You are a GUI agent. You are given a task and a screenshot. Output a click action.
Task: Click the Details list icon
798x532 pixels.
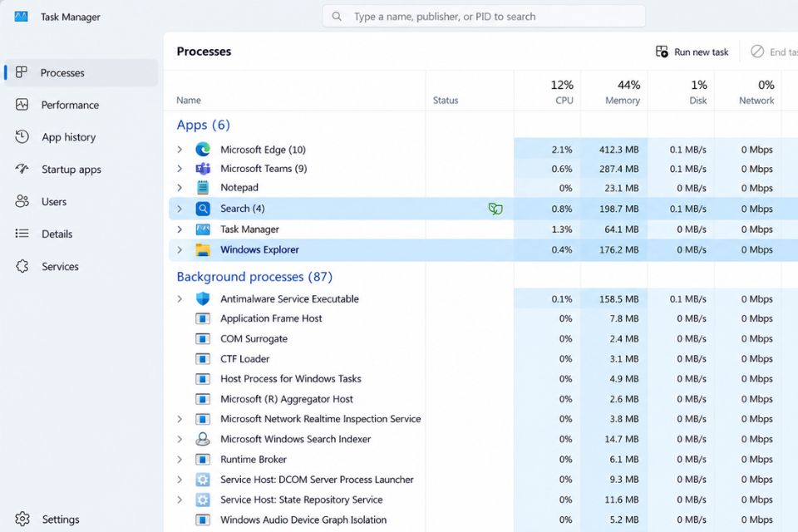point(22,233)
